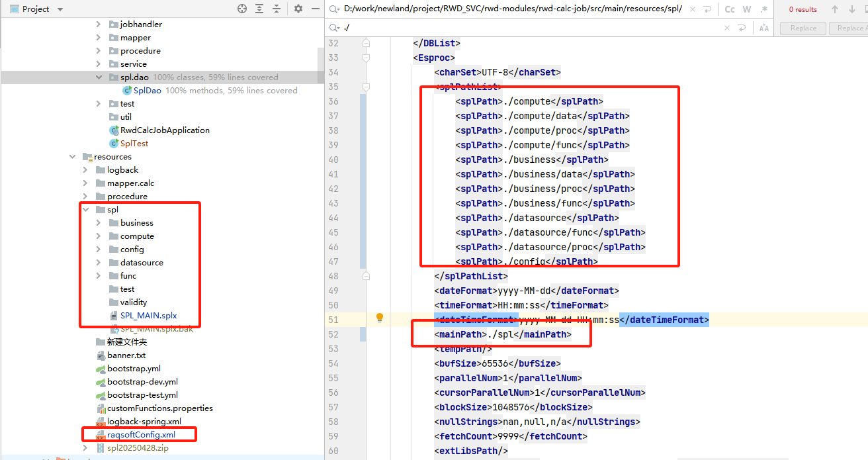Click the Expand All icon in Project panel
The width and height of the screenshot is (868, 460).
pyautogui.click(x=259, y=9)
